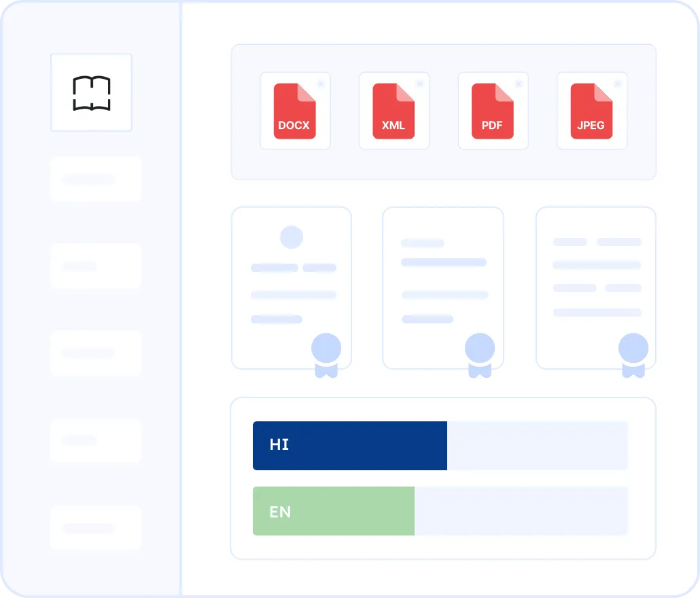
Task: Remove the JPEG file with its X button
Action: tap(618, 84)
